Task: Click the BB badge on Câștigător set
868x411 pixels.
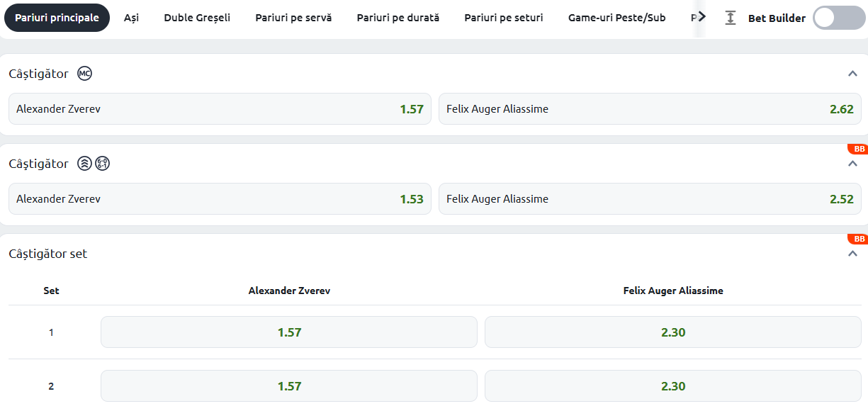Action: tap(857, 239)
